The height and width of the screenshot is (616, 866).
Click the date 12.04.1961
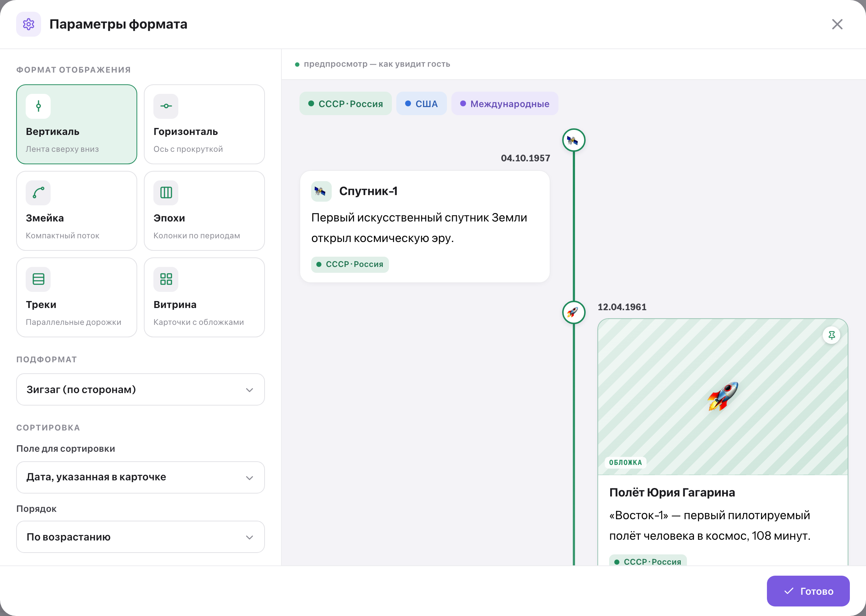pos(622,307)
